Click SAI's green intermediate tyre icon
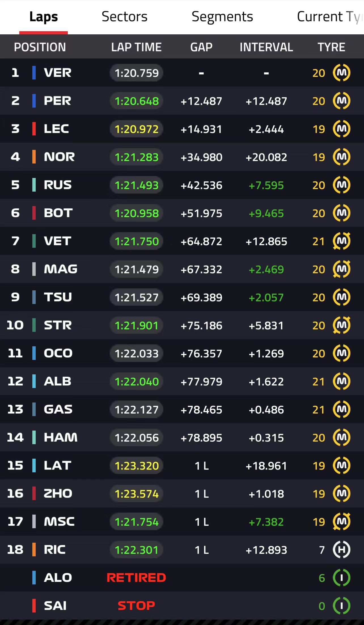The width and height of the screenshot is (364, 625). pos(341,606)
